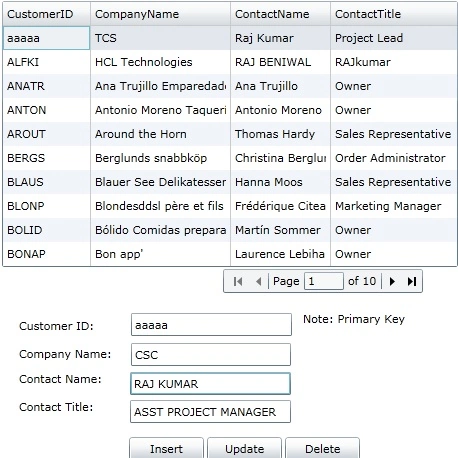The height and width of the screenshot is (458, 458).
Task: Go to previous page arrow
Action: pyautogui.click(x=259, y=282)
